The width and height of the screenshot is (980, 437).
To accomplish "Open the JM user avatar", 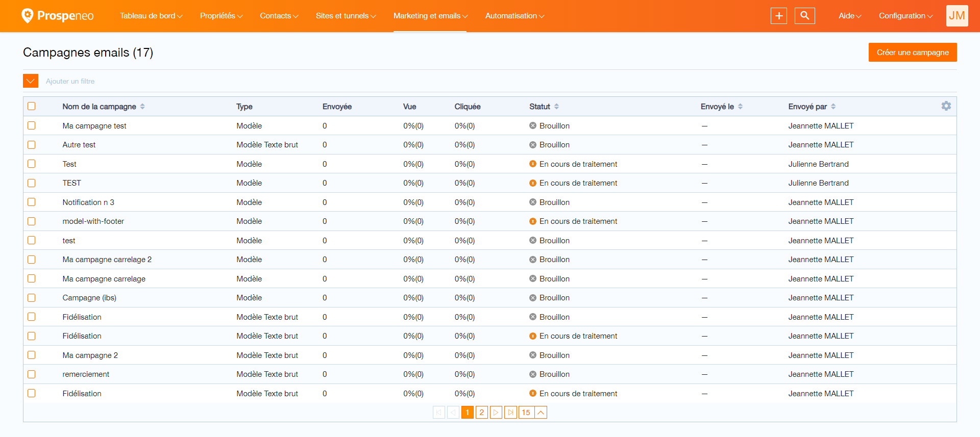I will 957,16.
